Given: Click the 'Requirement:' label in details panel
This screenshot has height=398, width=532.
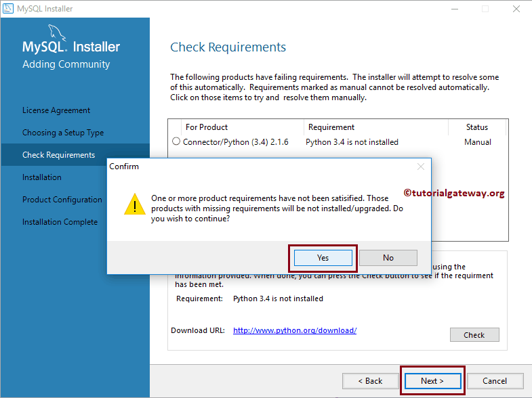Looking at the screenshot, I should coord(199,298).
